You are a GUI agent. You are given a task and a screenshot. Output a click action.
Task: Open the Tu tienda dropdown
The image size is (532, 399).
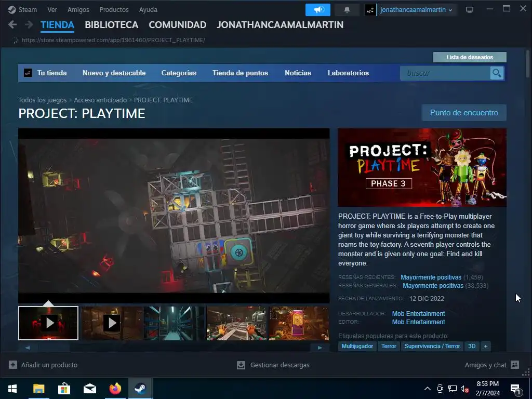[x=51, y=73]
